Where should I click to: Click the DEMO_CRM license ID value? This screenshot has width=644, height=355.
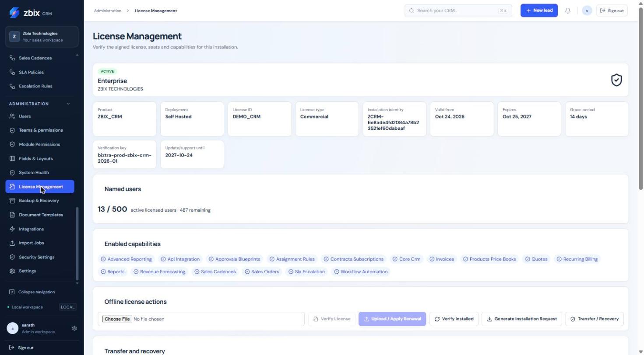point(246,117)
